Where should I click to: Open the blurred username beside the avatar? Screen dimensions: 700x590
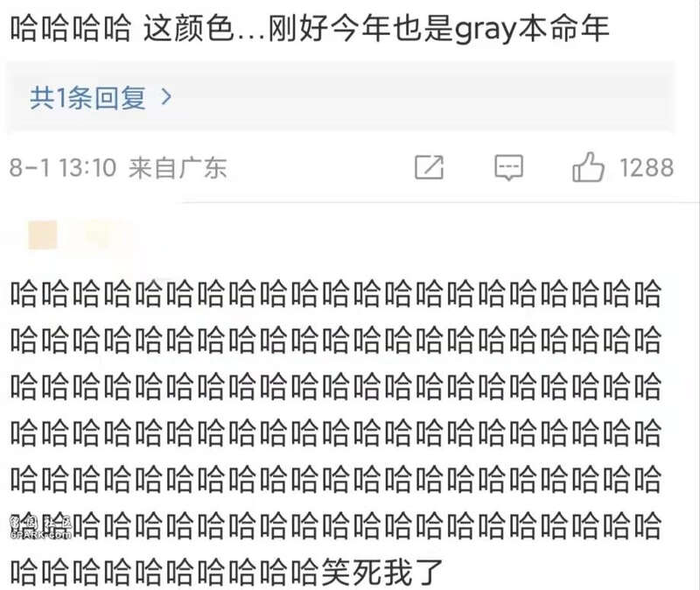pyautogui.click(x=101, y=235)
